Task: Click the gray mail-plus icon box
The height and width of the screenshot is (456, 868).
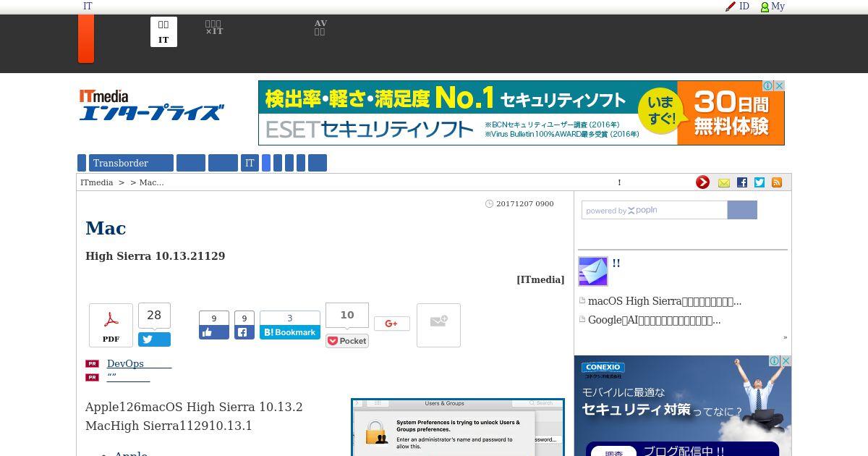Action: click(x=438, y=325)
